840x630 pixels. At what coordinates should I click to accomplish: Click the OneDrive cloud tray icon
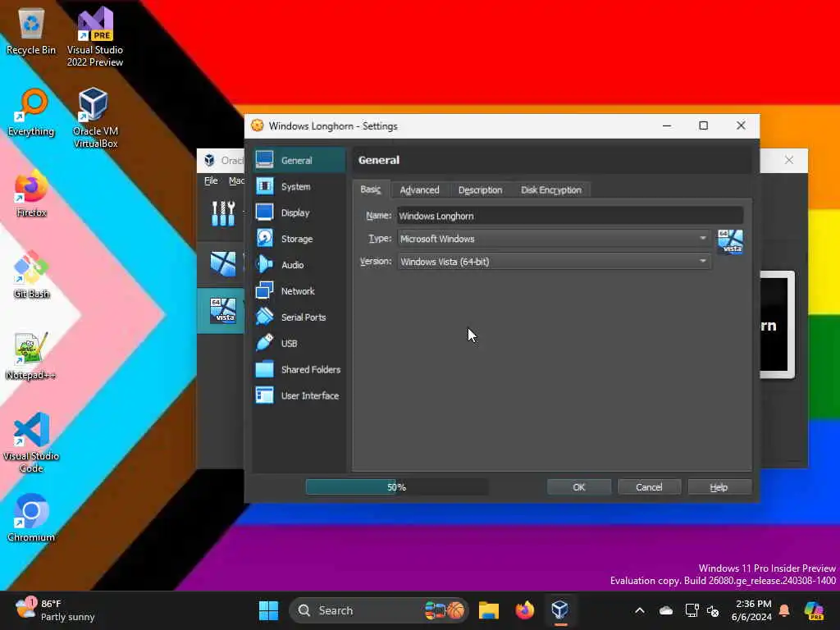point(666,610)
